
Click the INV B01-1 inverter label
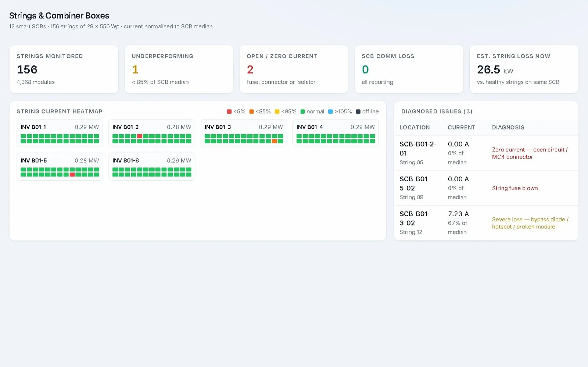(33, 127)
